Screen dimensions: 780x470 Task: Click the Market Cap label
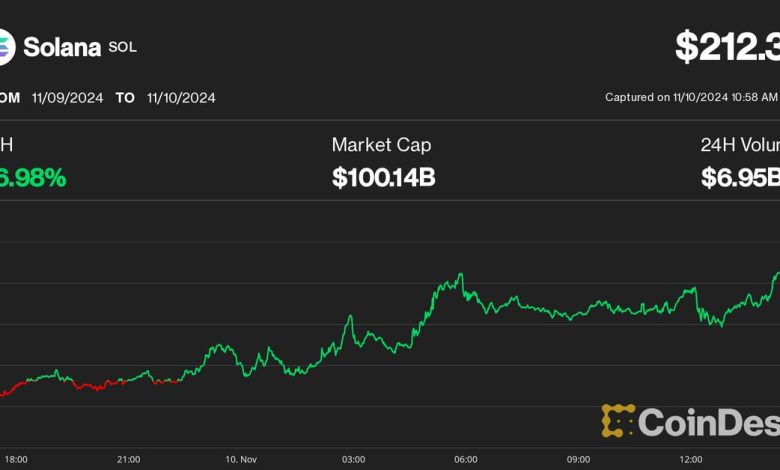click(381, 145)
